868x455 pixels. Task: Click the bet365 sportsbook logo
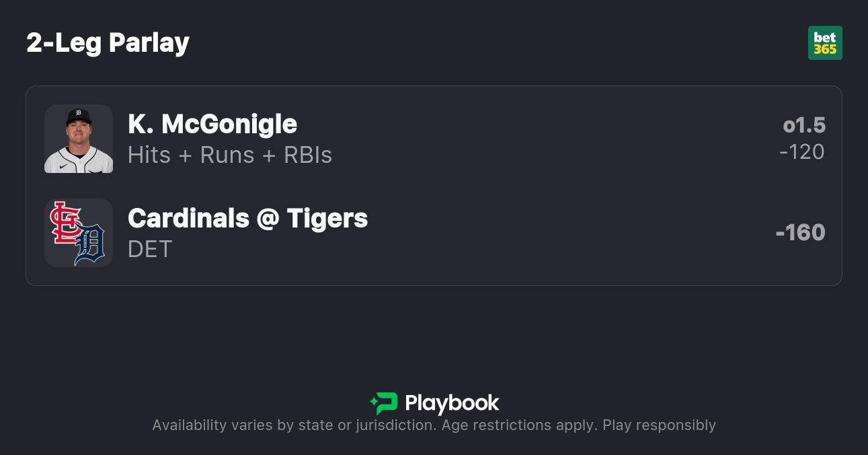point(825,43)
